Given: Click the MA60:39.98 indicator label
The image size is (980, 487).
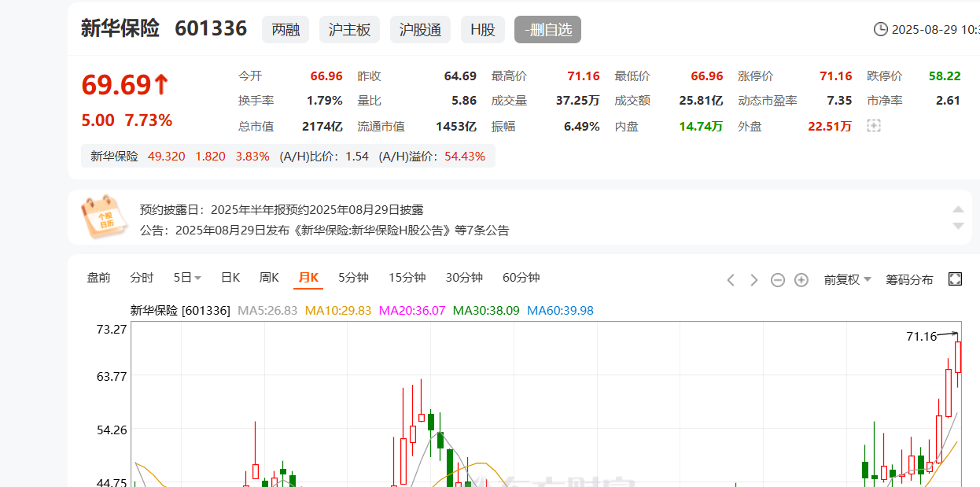Looking at the screenshot, I should 560,311.
